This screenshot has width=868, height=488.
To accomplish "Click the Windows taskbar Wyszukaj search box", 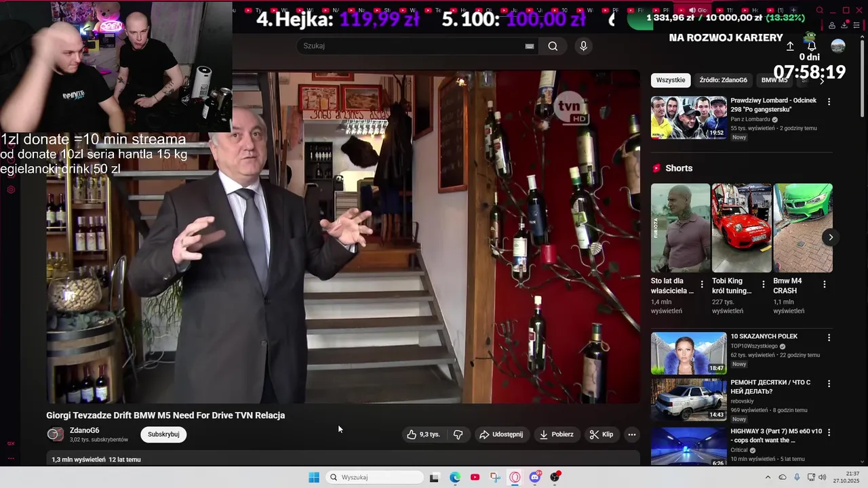I will 374,477.
